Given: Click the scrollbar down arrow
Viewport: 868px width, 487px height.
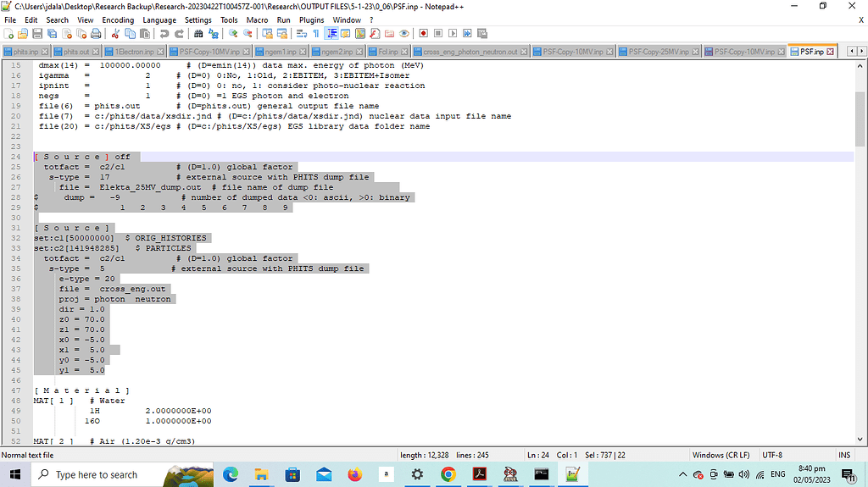Looking at the screenshot, I should [860, 440].
